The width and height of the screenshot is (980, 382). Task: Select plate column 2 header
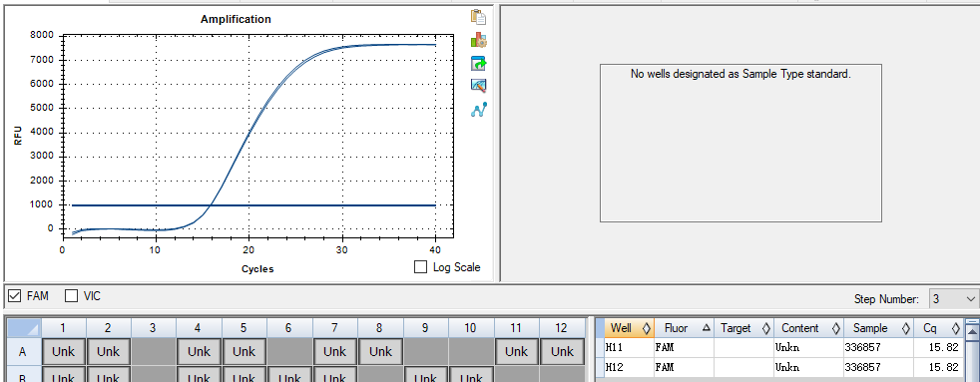pyautogui.click(x=108, y=328)
